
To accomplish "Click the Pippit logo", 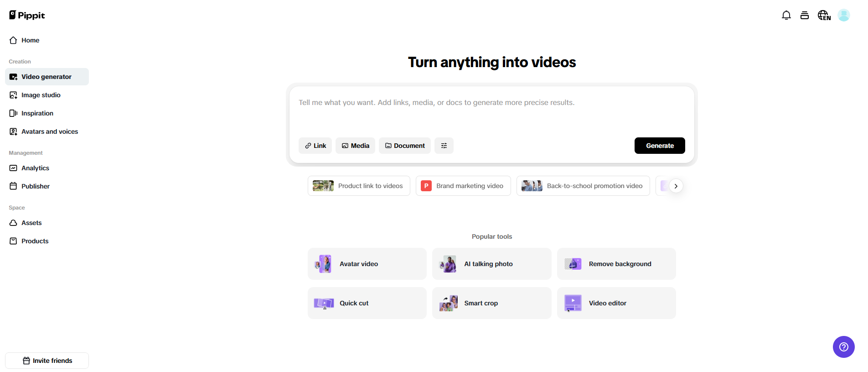I will click(27, 15).
